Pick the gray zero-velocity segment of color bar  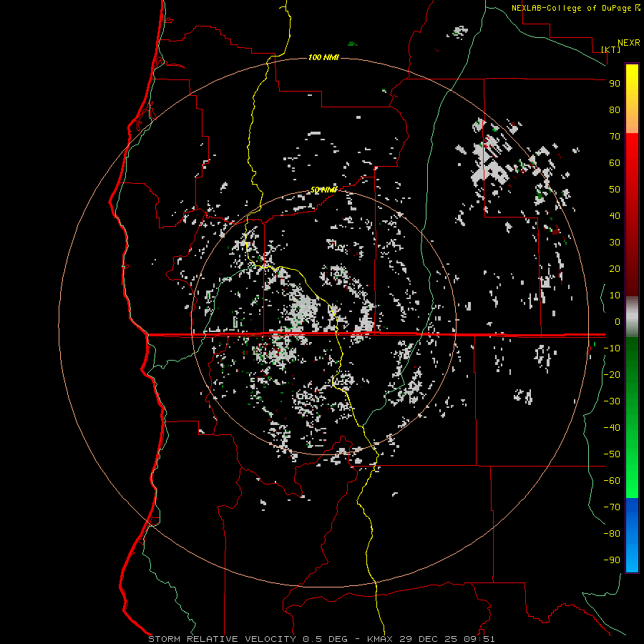point(632,317)
